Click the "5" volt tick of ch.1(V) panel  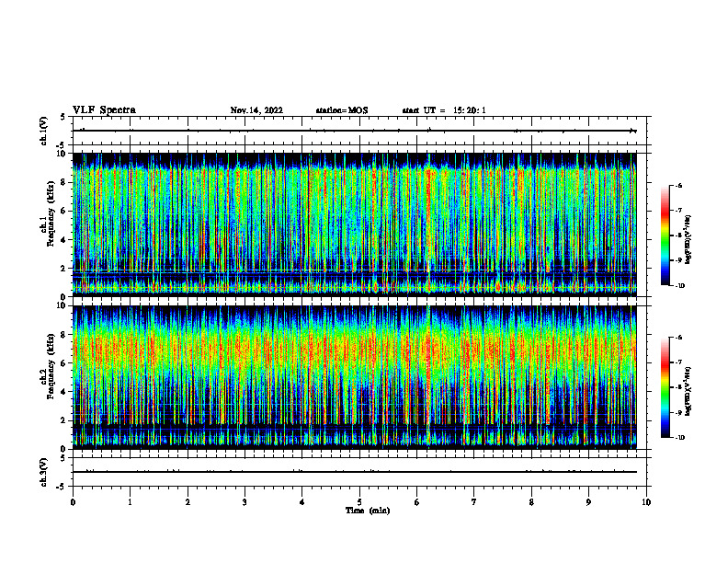point(63,117)
